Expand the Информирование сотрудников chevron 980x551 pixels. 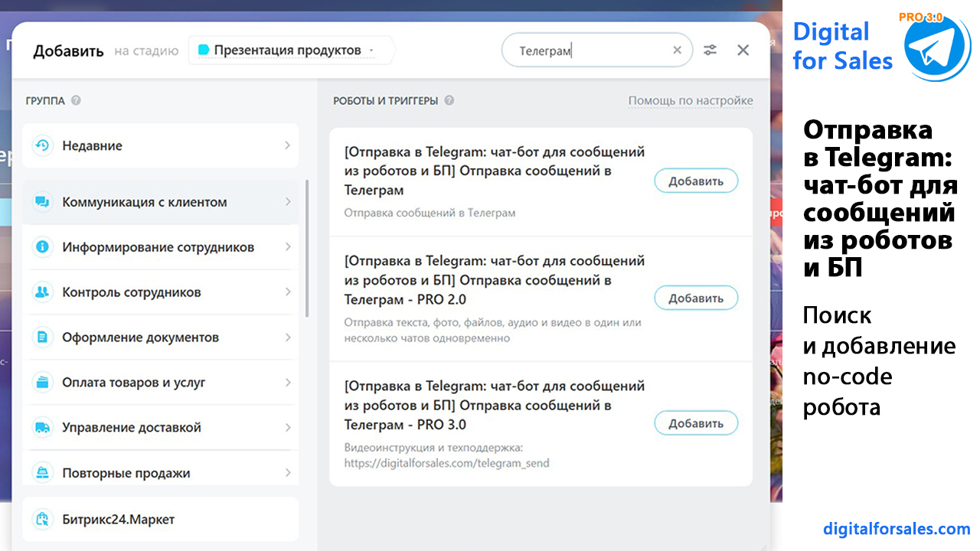[x=287, y=247]
